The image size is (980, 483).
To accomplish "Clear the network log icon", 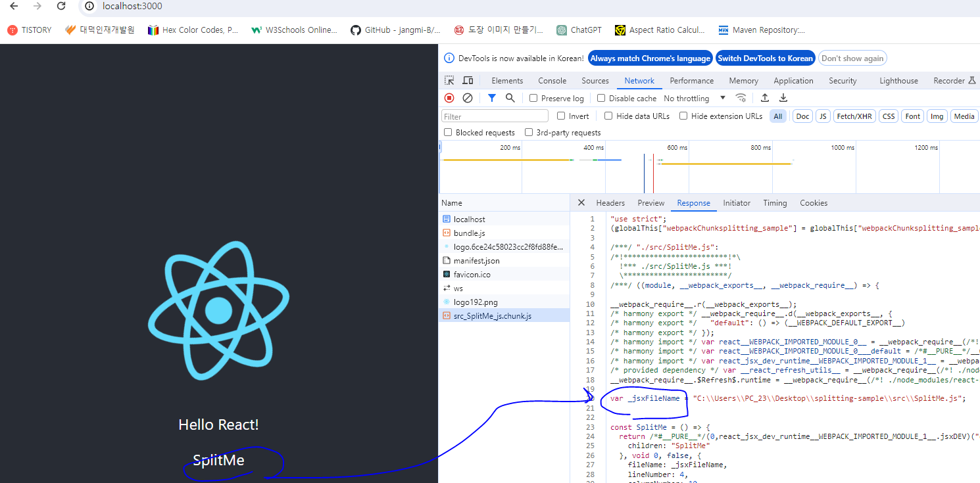I will [468, 98].
